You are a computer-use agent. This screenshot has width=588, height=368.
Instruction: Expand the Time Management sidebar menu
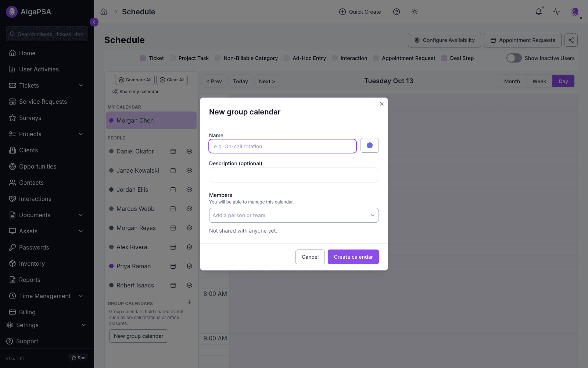tap(47, 296)
